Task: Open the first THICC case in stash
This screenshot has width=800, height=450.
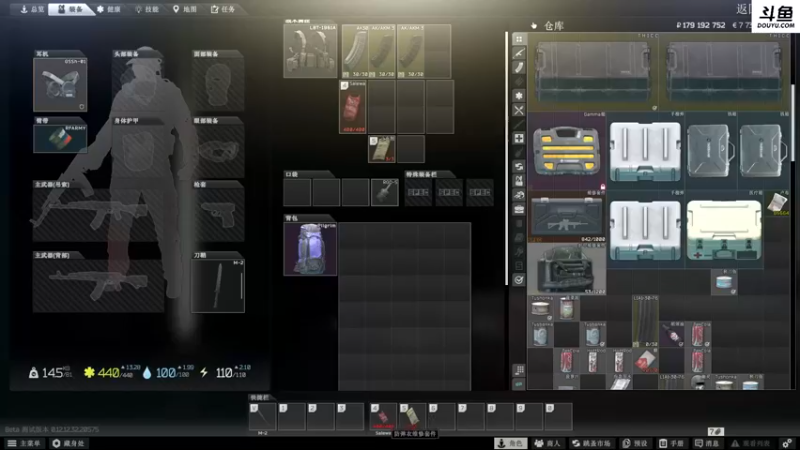Action: pos(593,72)
